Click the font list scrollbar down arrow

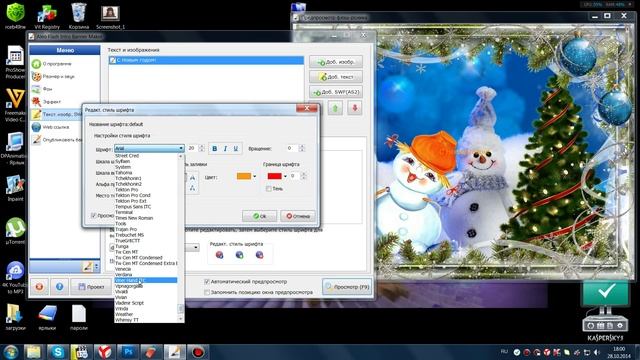[181, 319]
